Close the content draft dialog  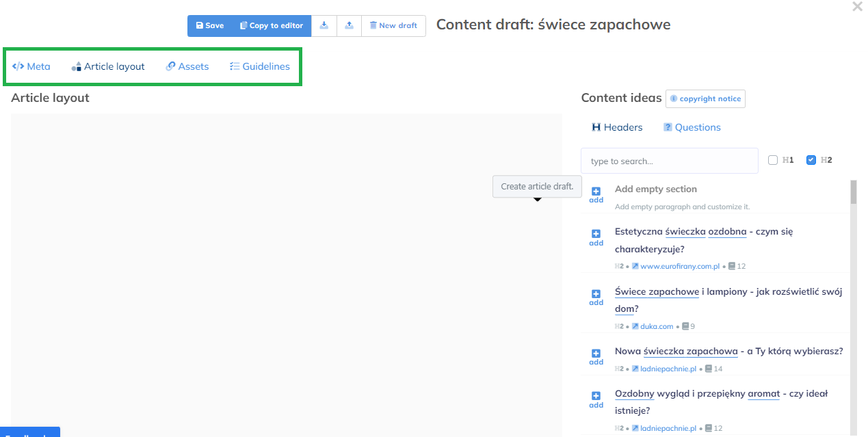(857, 7)
